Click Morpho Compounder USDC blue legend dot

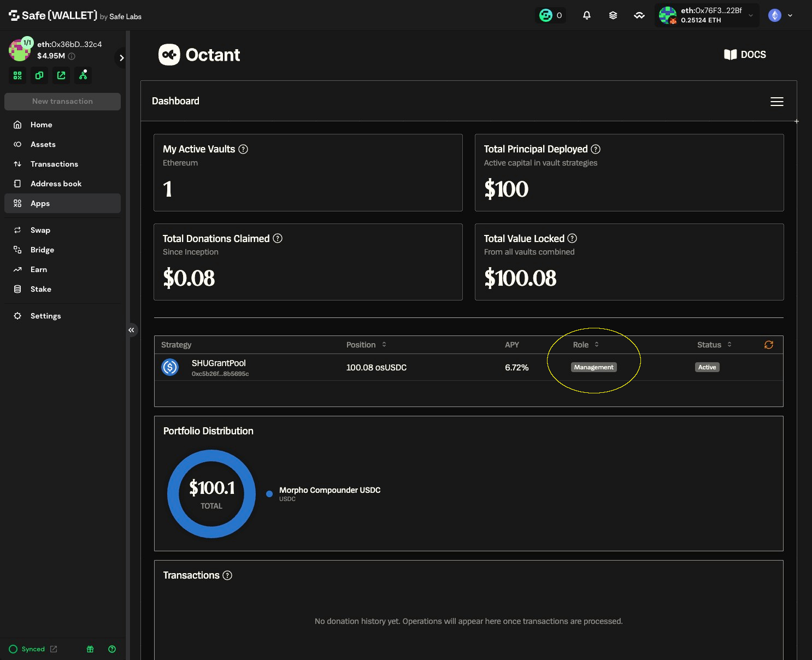(269, 494)
